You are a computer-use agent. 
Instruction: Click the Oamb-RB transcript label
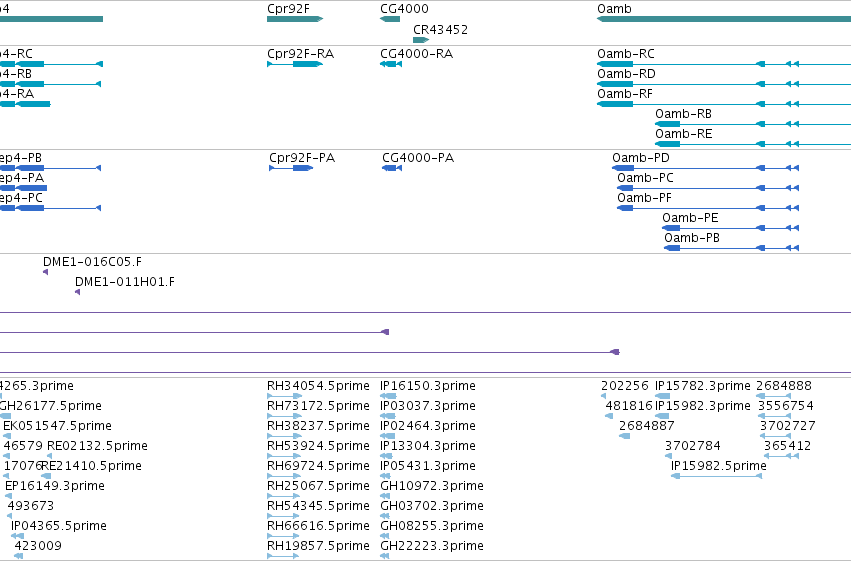(x=683, y=114)
